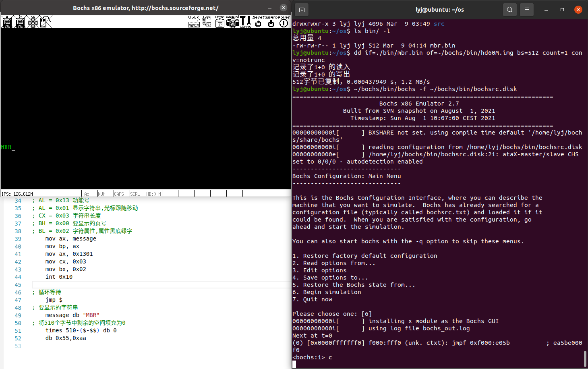Close the Bochs emulator window
Viewport: 588px width, 369px height.
click(x=284, y=8)
